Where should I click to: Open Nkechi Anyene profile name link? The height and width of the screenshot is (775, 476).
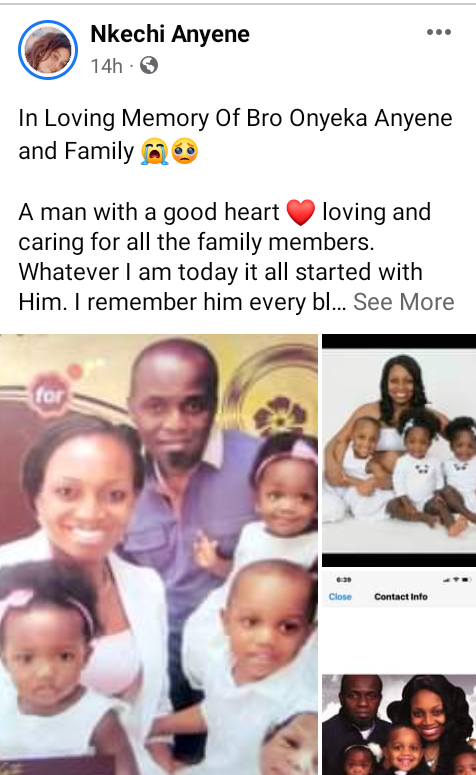[170, 34]
